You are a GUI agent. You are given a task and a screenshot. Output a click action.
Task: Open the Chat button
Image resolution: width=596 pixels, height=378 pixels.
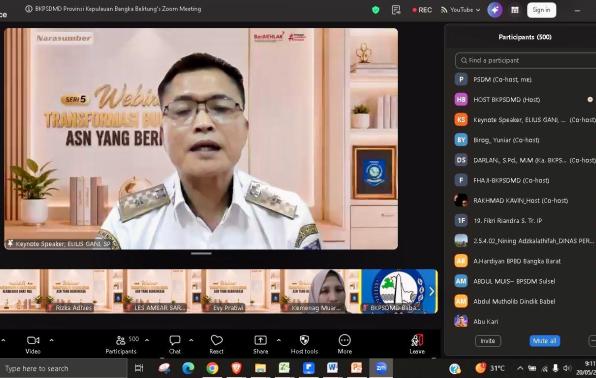(x=175, y=345)
